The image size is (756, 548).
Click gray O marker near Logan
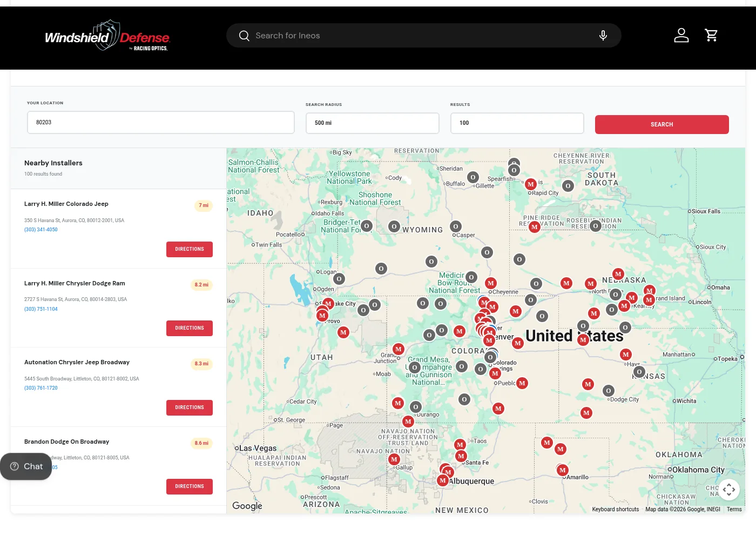click(339, 279)
